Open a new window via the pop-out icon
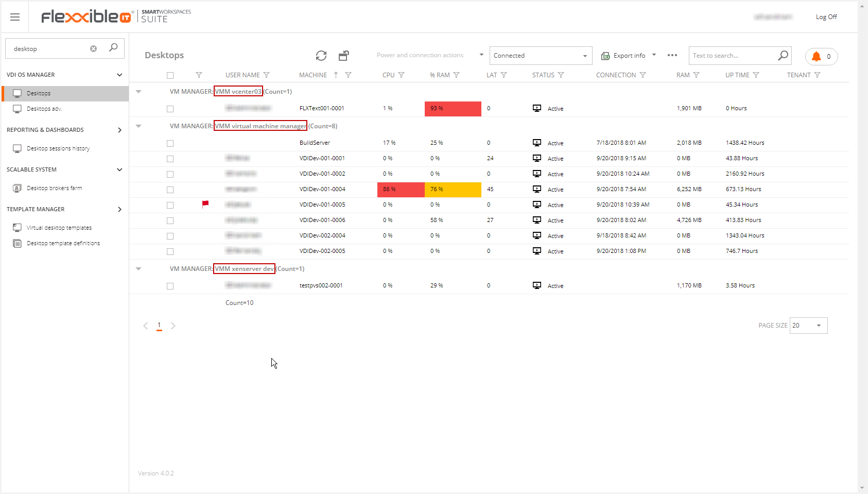The height and width of the screenshot is (494, 868). point(344,56)
